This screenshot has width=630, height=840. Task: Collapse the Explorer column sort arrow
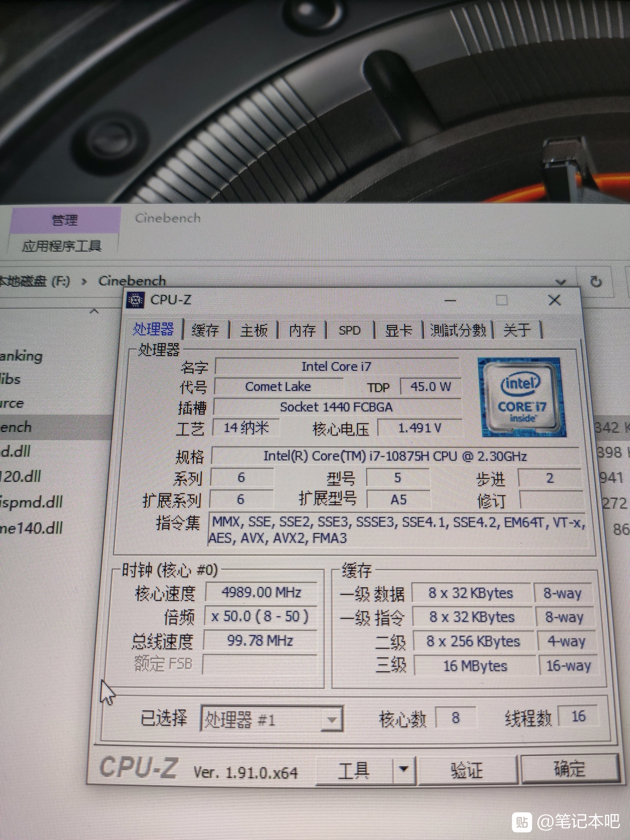(94, 311)
